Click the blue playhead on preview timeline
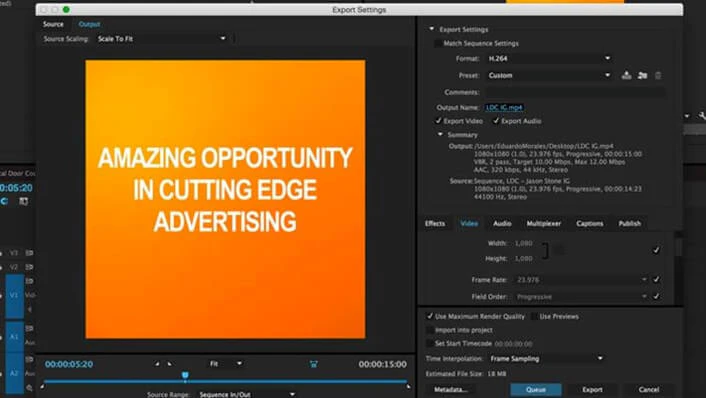The image size is (706, 398). (185, 375)
